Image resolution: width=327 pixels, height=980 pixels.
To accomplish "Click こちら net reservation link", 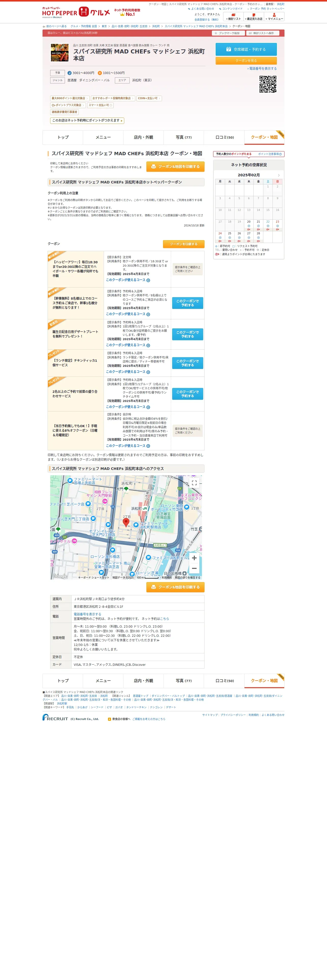I will click(x=165, y=618).
